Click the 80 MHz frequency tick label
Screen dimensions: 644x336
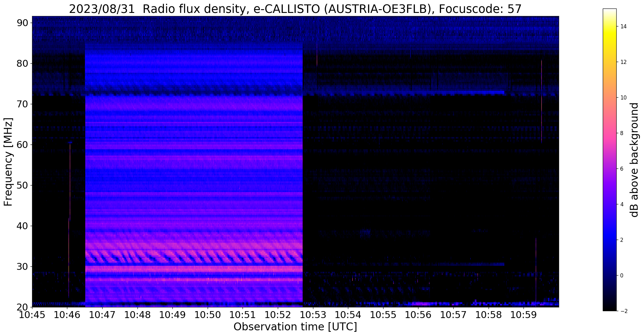pos(23,63)
